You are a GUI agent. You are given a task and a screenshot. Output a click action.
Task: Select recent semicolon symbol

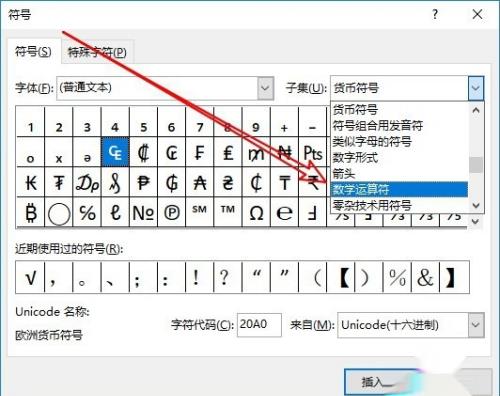click(143, 277)
